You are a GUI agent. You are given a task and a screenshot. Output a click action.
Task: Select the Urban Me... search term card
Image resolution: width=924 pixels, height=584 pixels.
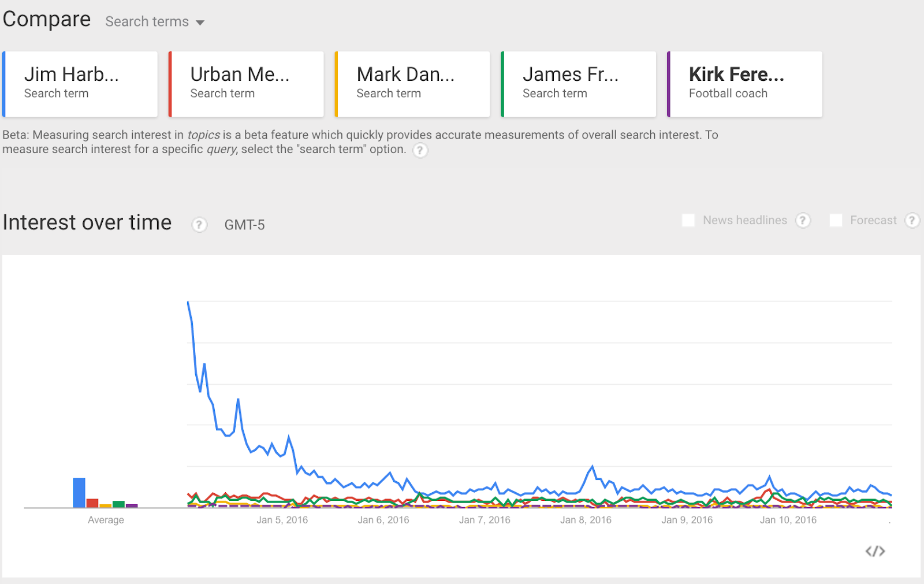246,84
